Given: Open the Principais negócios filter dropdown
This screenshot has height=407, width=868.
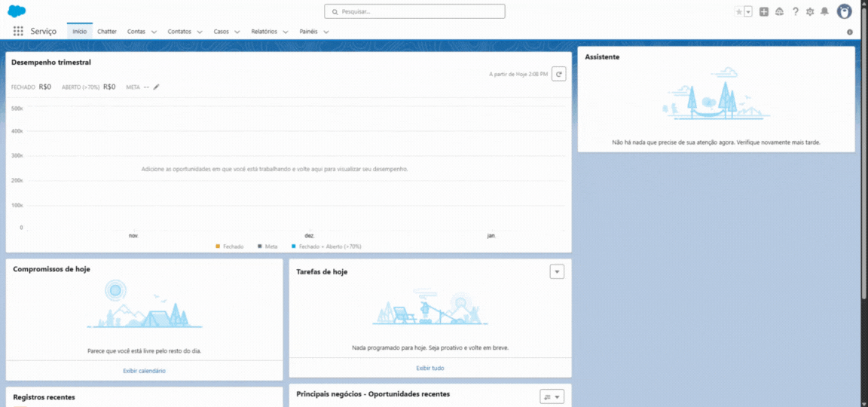Looking at the screenshot, I should click(552, 396).
